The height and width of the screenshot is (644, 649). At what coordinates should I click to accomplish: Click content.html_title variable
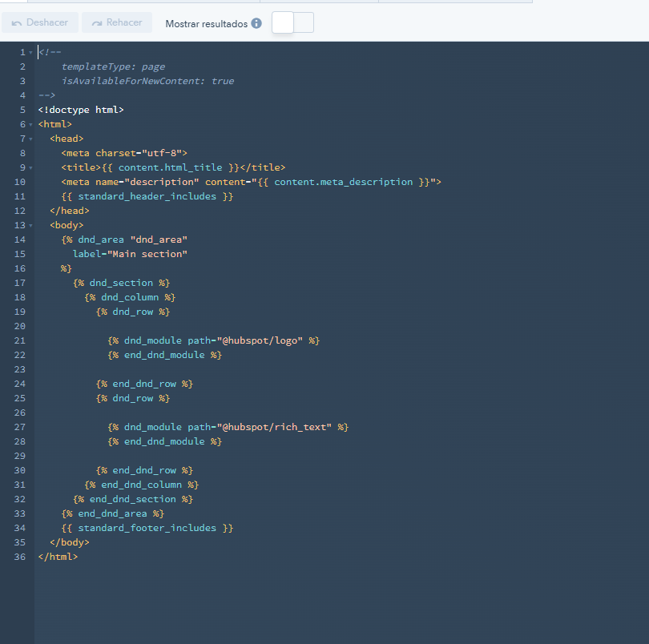pos(170,167)
